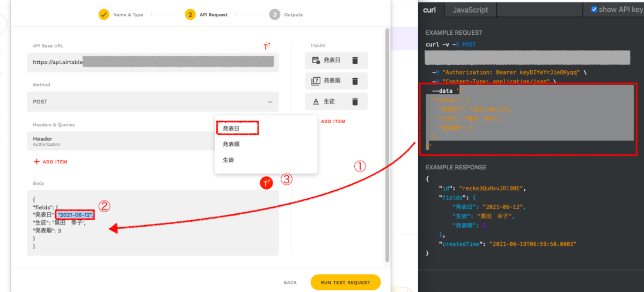Image resolution: width=644 pixels, height=292 pixels.
Task: Click the Name & Type step checkmark
Action: click(x=104, y=14)
